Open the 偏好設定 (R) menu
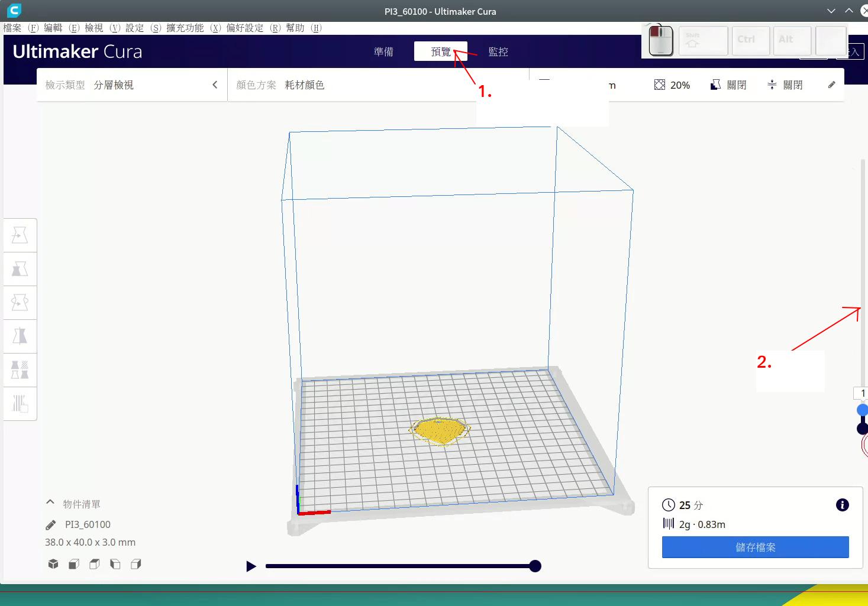868x606 pixels. click(253, 28)
